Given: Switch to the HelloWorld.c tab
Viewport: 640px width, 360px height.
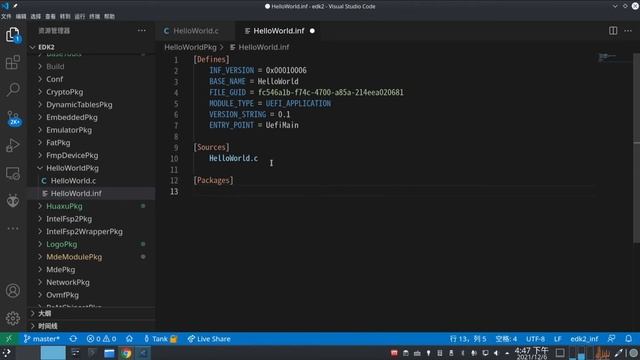Looking at the screenshot, I should coord(195,31).
